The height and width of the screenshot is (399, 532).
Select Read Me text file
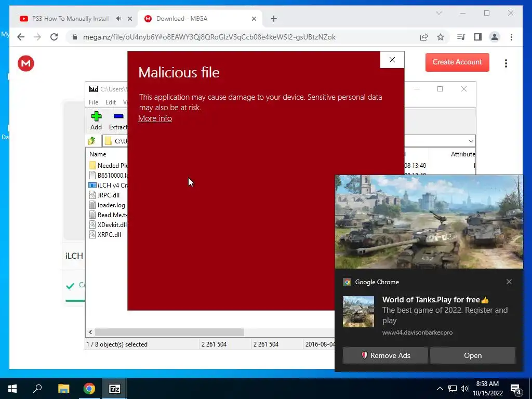[x=108, y=215]
